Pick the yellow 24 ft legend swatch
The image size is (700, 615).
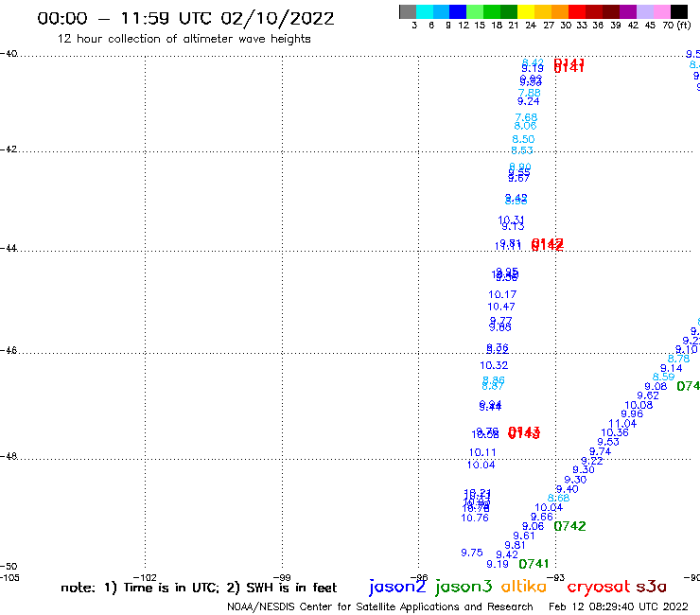[525, 11]
